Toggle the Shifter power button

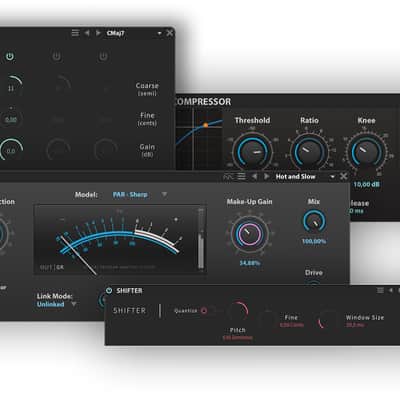(x=109, y=291)
